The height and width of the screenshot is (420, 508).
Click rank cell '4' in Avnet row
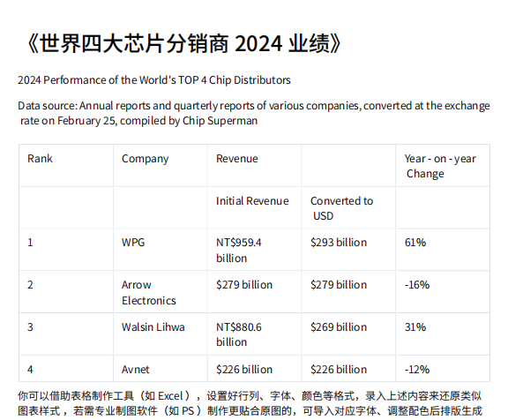[66, 369]
